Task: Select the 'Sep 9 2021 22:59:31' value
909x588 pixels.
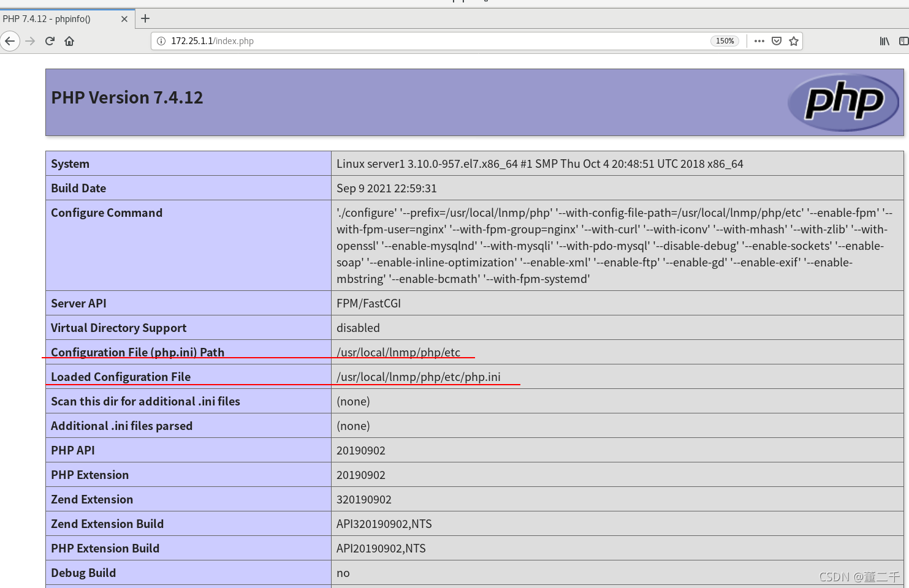Action: click(x=387, y=188)
